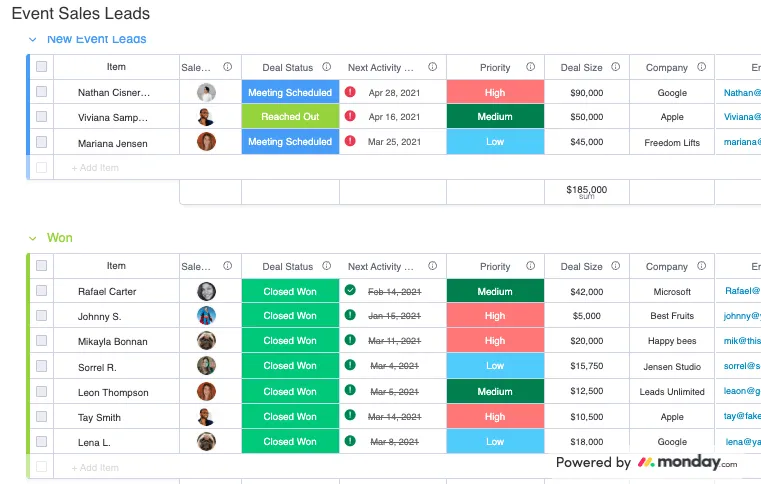
Task: Click info icon next to Deal Size in Won table
Action: click(615, 266)
